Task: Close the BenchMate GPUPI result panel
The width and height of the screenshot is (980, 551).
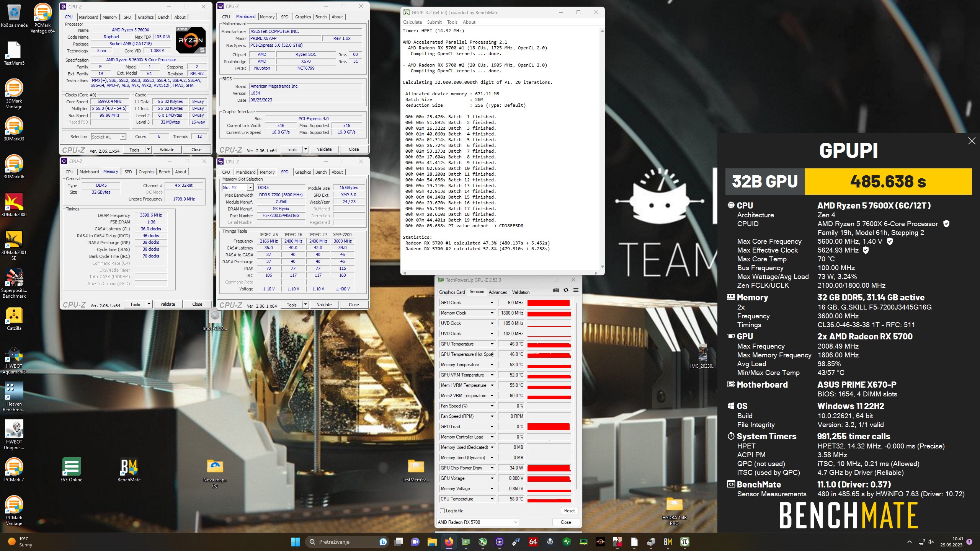Action: (x=972, y=141)
